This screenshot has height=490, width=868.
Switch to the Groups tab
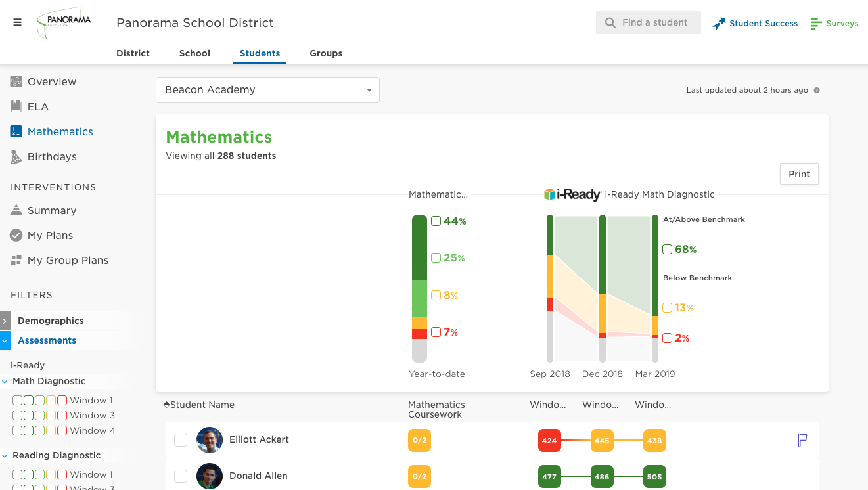pyautogui.click(x=326, y=53)
